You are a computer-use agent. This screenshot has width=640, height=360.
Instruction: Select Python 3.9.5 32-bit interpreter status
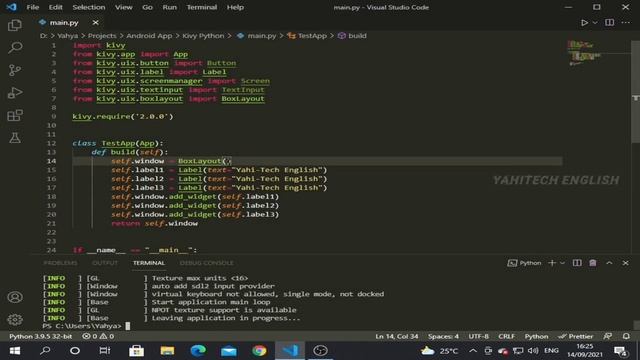pyautogui.click(x=40, y=336)
